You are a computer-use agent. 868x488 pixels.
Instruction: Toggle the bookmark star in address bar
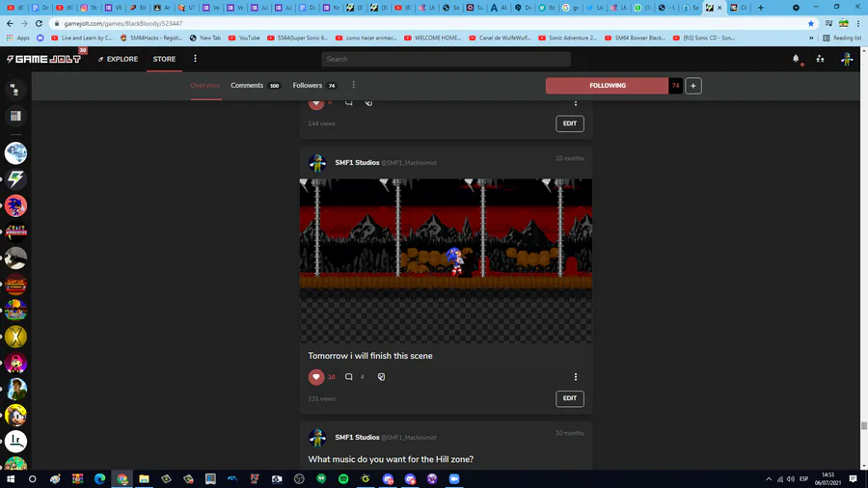(811, 23)
